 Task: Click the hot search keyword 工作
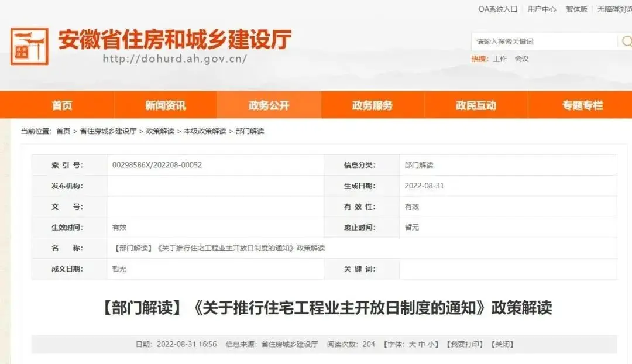tap(500, 59)
